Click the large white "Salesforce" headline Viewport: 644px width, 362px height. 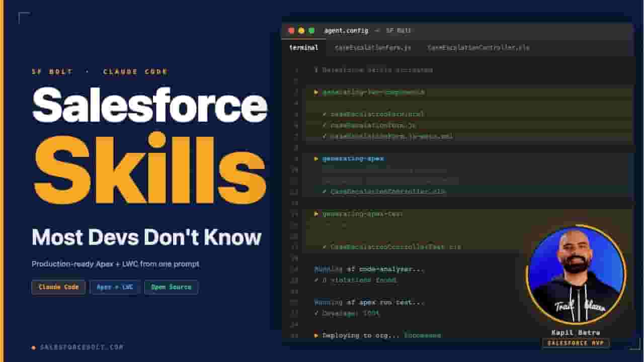[x=149, y=104]
